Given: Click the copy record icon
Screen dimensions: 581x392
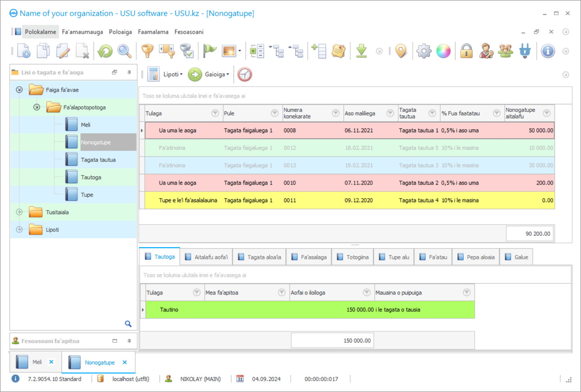Looking at the screenshot, I should [x=43, y=51].
